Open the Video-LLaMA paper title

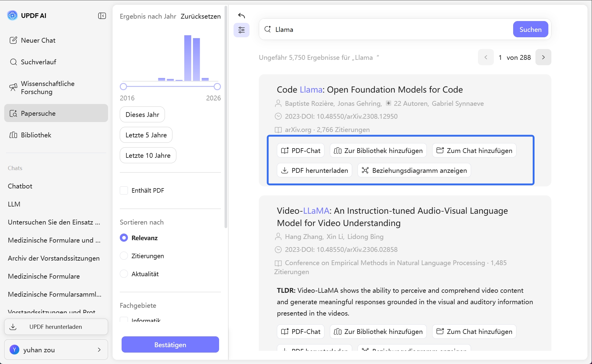pos(392,217)
